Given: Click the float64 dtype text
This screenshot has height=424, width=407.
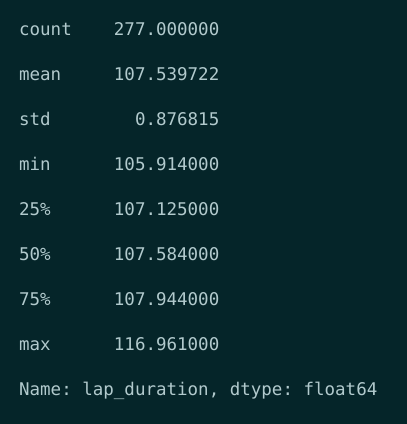Looking at the screenshot, I should pos(340,389).
